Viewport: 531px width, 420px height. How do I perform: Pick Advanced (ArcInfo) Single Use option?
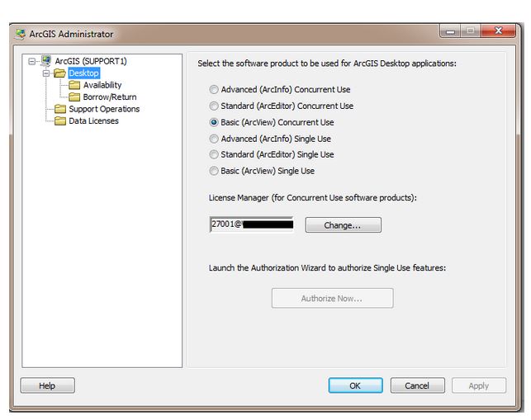(x=214, y=139)
